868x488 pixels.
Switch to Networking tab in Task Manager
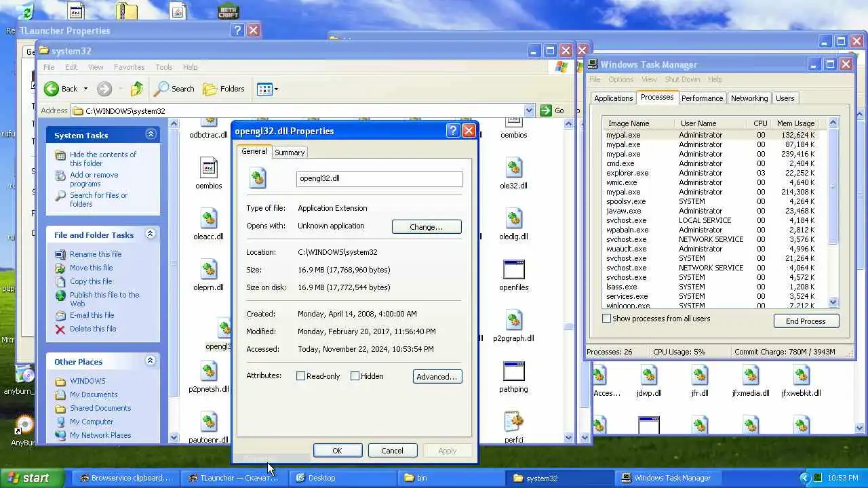[749, 98]
